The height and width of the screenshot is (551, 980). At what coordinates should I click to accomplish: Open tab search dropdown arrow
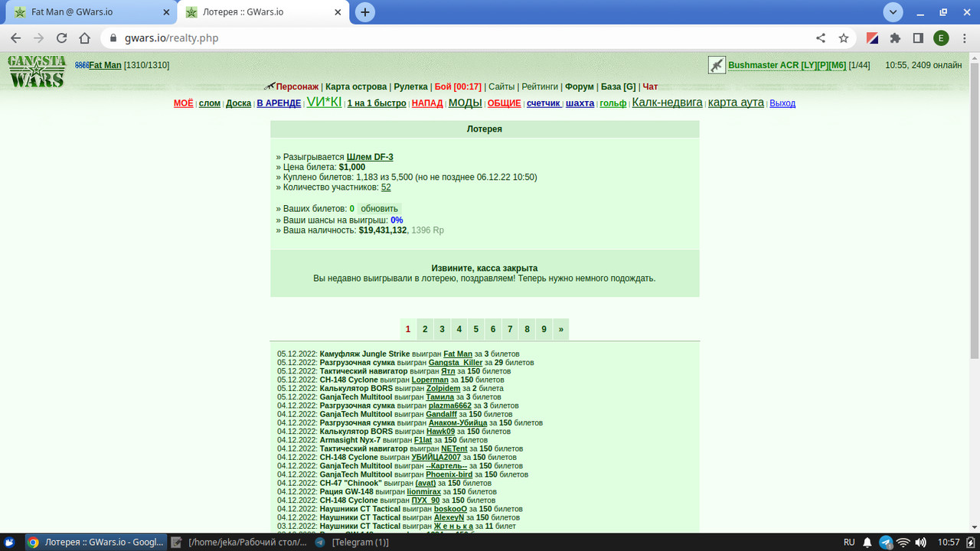point(893,12)
